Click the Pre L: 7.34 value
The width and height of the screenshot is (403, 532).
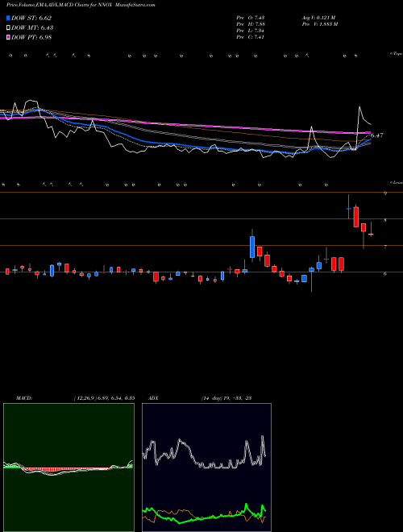[251, 31]
